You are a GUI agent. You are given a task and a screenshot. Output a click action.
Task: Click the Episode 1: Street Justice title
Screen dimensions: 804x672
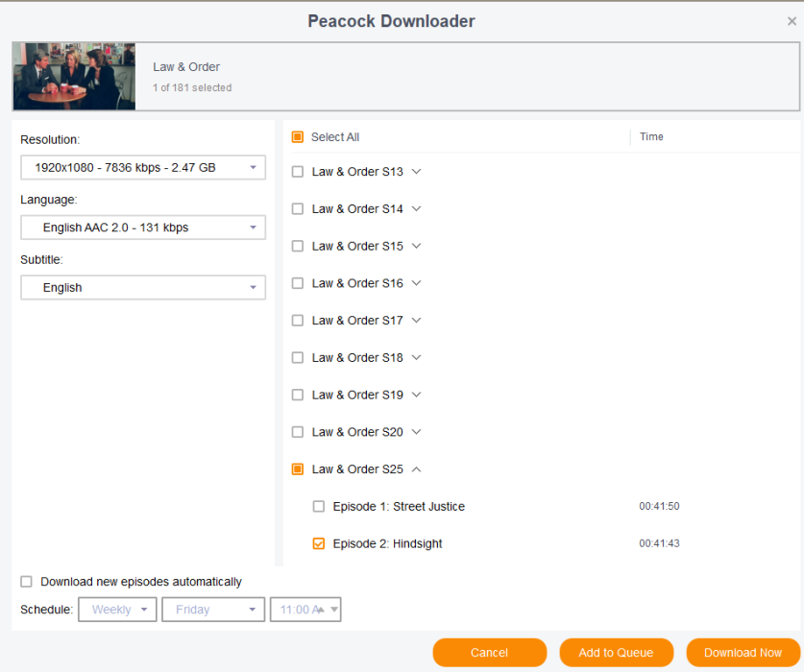pos(399,507)
